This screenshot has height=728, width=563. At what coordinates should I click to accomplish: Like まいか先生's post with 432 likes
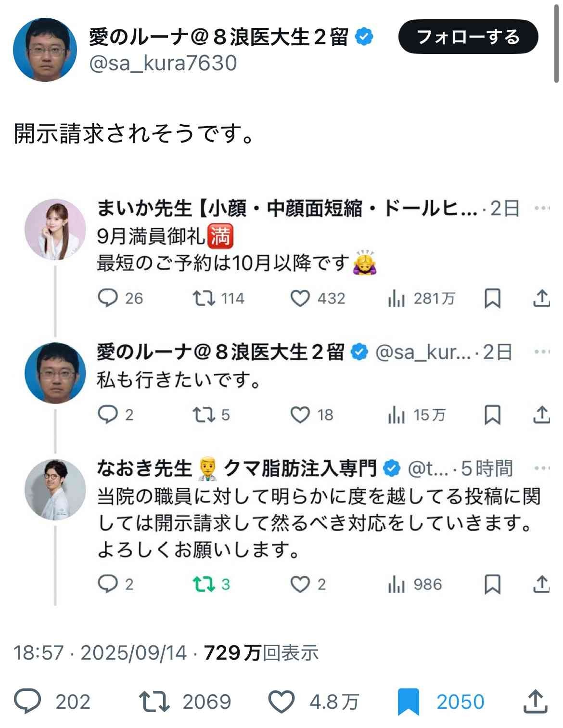point(300,299)
